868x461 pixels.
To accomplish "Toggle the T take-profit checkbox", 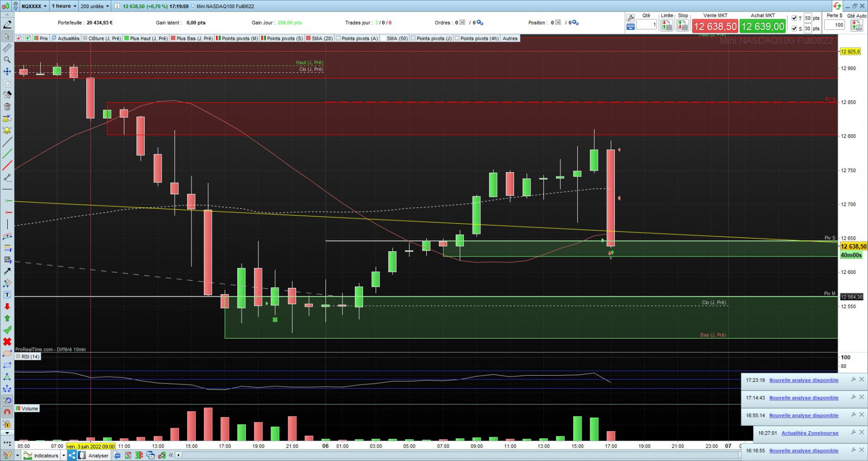I will click(x=794, y=18).
